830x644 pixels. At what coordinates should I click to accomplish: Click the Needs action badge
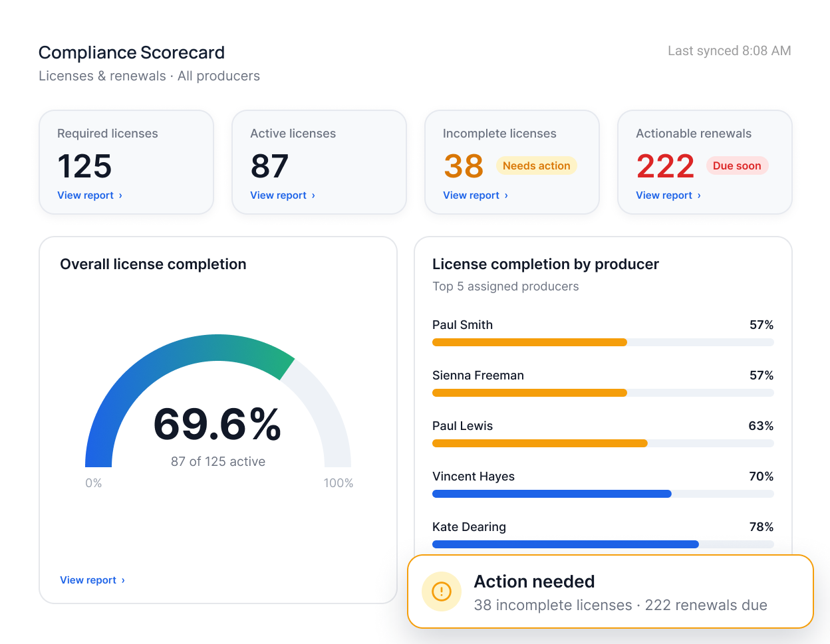tap(536, 166)
